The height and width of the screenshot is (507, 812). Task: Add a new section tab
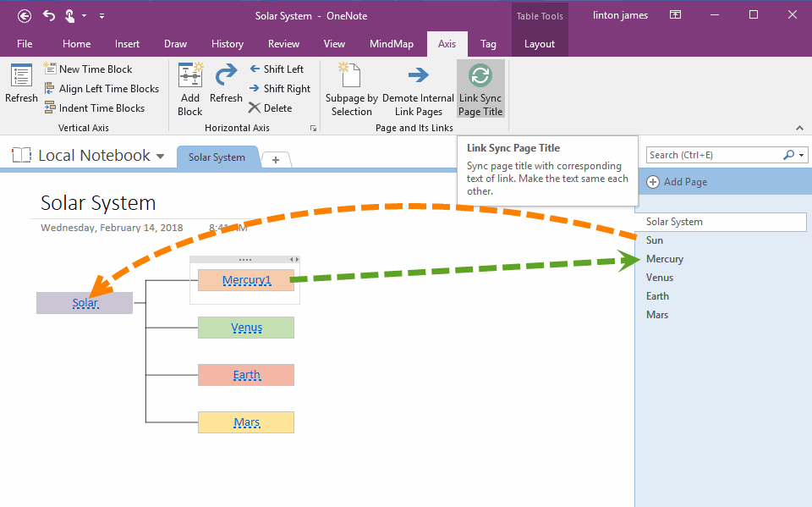point(276,160)
